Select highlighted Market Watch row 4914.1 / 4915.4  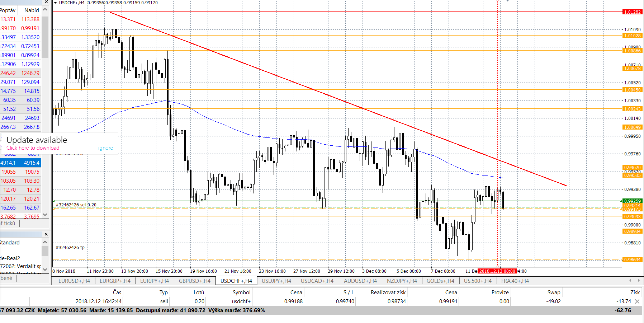tap(20, 163)
